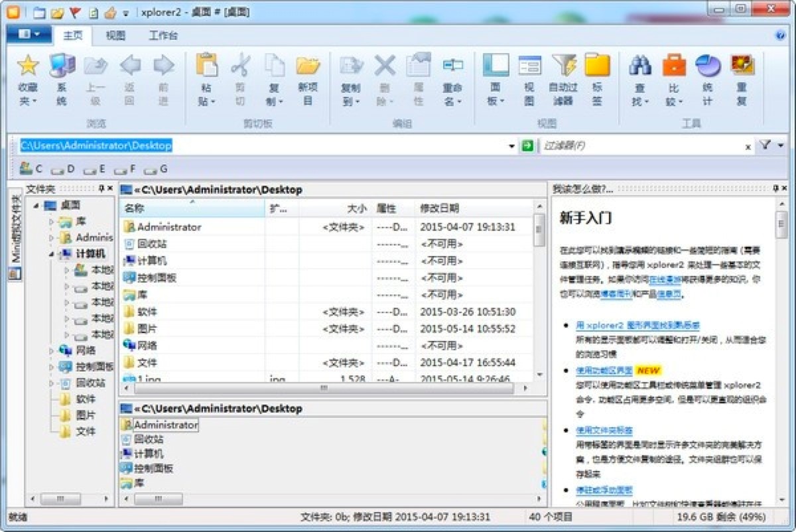Toggle dual-pane view with the 面板 icon

tap(496, 66)
